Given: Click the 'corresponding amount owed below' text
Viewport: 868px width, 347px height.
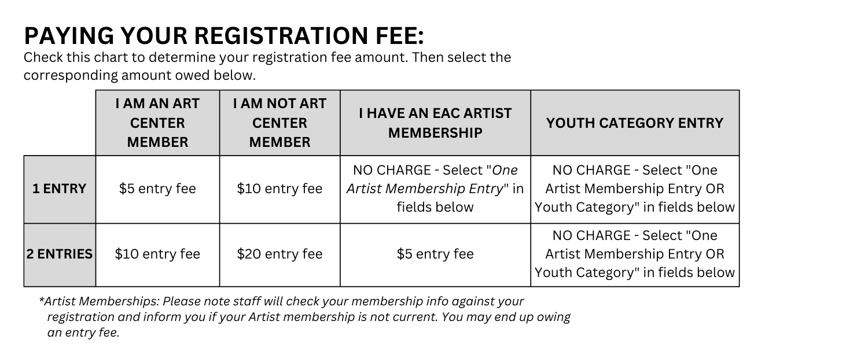Looking at the screenshot, I should coord(139,76).
